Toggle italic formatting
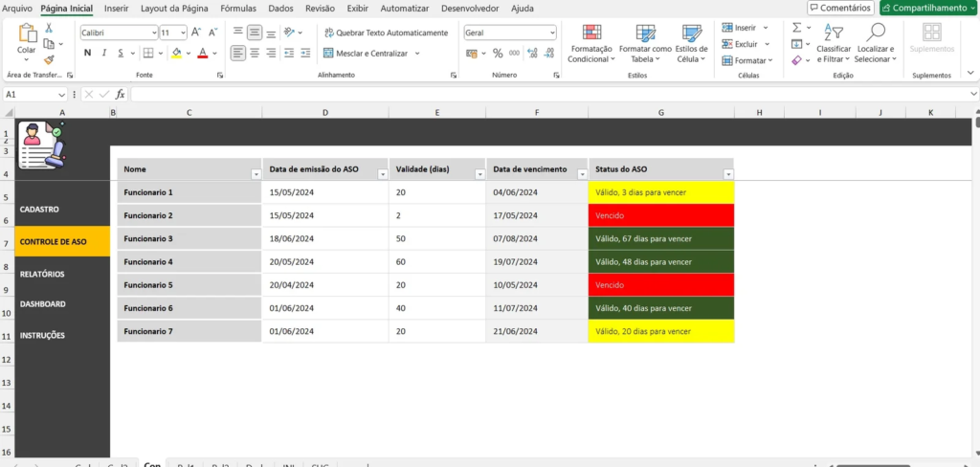980x467 pixels. [x=105, y=54]
